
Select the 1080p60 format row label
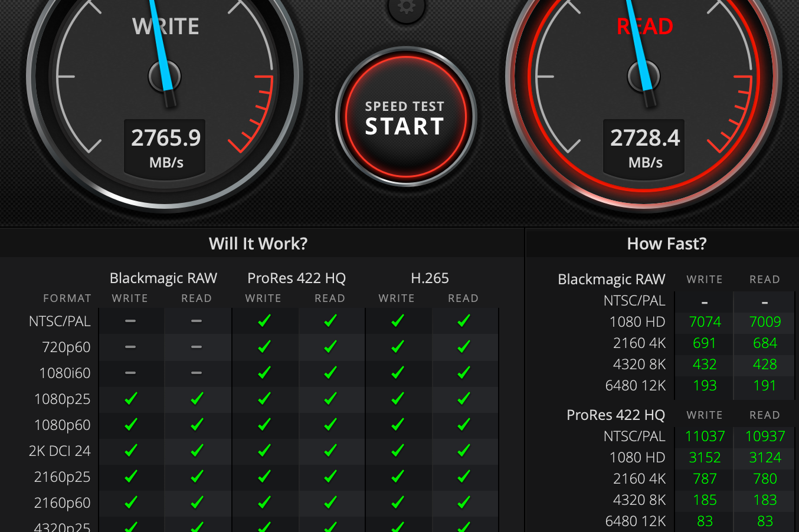tap(63, 425)
